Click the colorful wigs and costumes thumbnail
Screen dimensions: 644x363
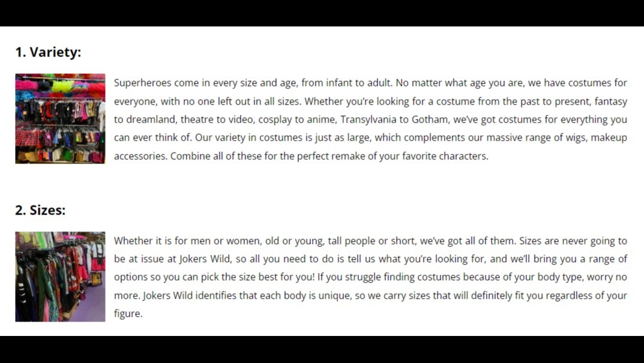(x=61, y=118)
